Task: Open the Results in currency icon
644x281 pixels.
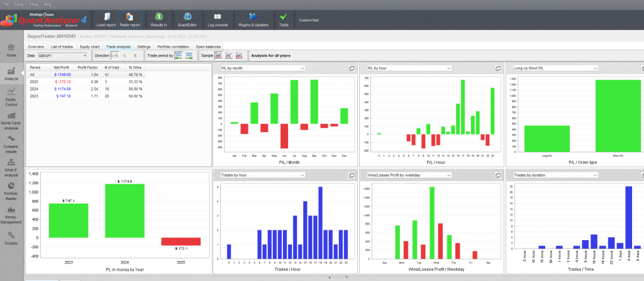Action: [158, 19]
